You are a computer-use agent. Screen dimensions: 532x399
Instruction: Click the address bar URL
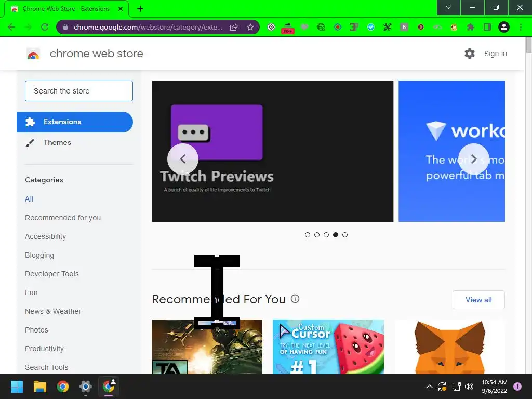pyautogui.click(x=148, y=27)
